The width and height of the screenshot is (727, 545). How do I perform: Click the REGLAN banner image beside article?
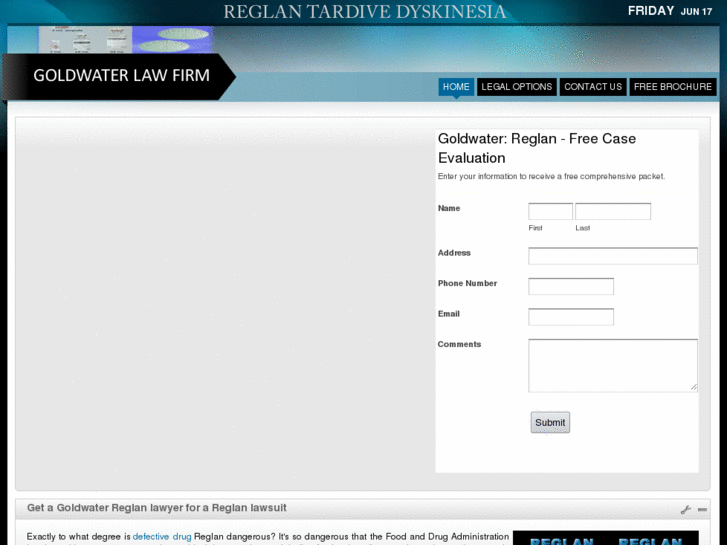606,539
